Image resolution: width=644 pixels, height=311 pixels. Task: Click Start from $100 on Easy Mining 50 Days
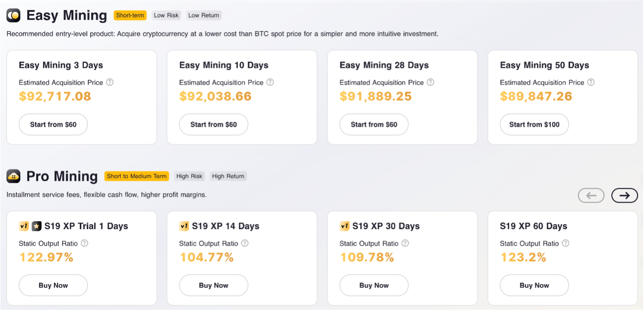pyautogui.click(x=534, y=124)
